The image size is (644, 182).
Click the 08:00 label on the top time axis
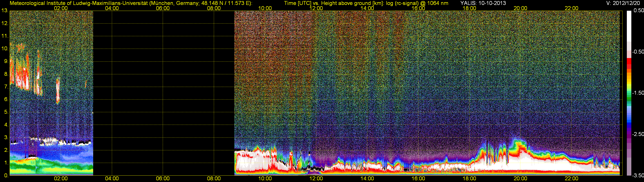tap(214, 8)
